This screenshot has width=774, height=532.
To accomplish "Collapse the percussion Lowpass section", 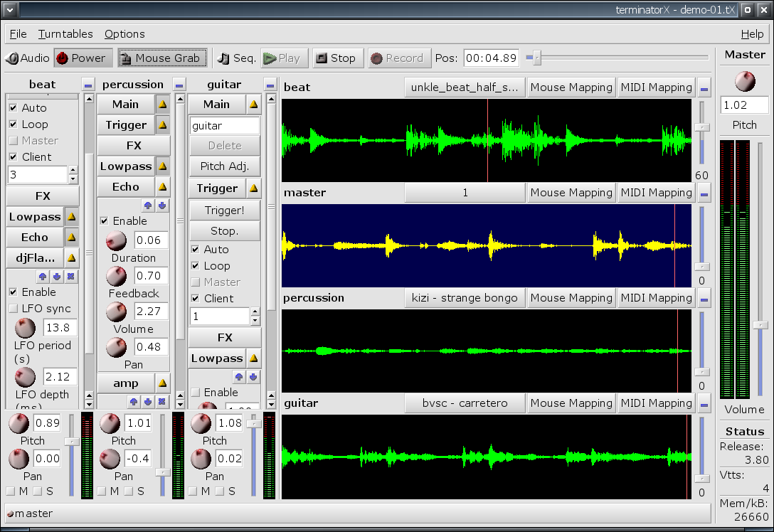I will pyautogui.click(x=163, y=166).
